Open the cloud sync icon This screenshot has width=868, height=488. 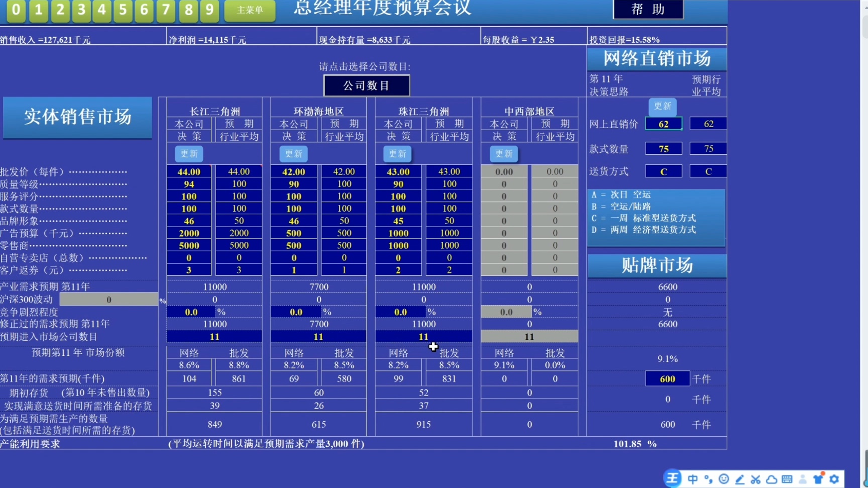772,479
